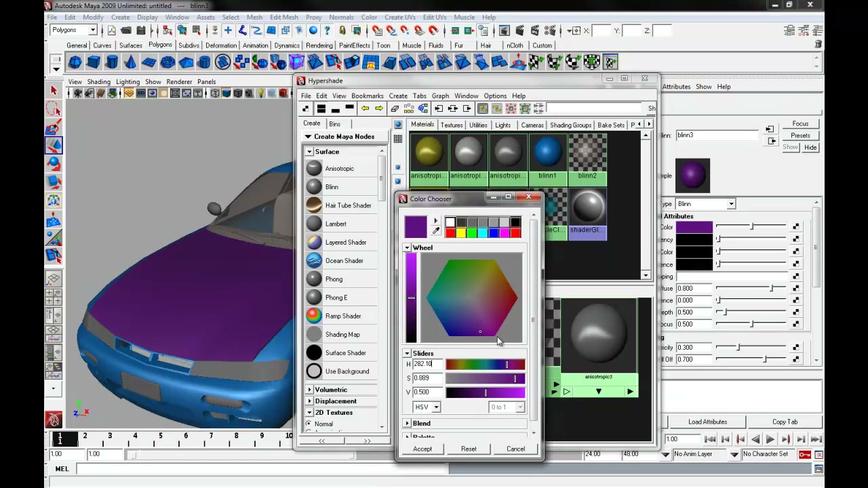This screenshot has height=488, width=868.
Task: Open the Graph menu in Hypershade
Action: [x=440, y=96]
